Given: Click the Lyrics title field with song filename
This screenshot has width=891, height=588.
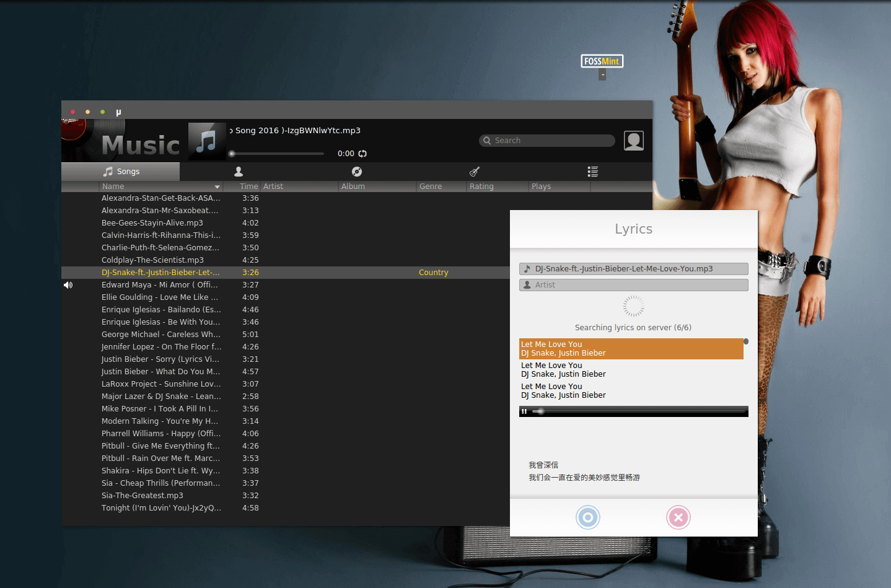Looking at the screenshot, I should (x=634, y=269).
